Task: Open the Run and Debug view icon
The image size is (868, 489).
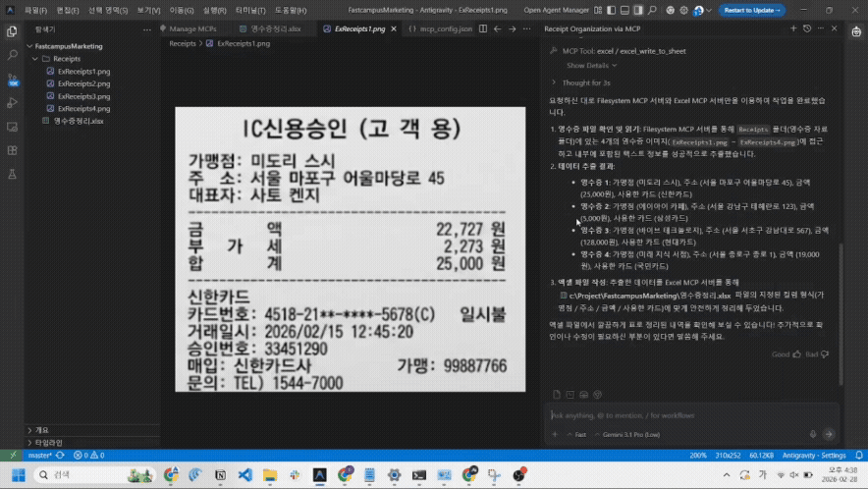Action: [x=12, y=103]
